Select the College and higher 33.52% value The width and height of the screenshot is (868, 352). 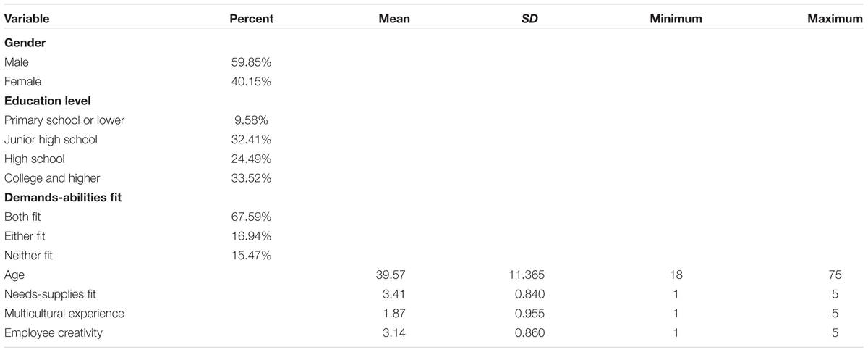(251, 177)
